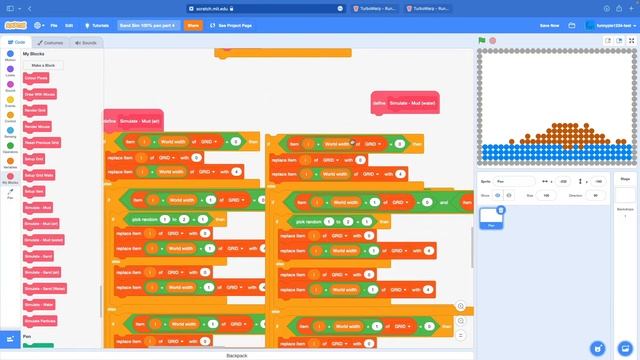The width and height of the screenshot is (640, 360).
Task: Switch to the Code tab
Action: [17, 42]
